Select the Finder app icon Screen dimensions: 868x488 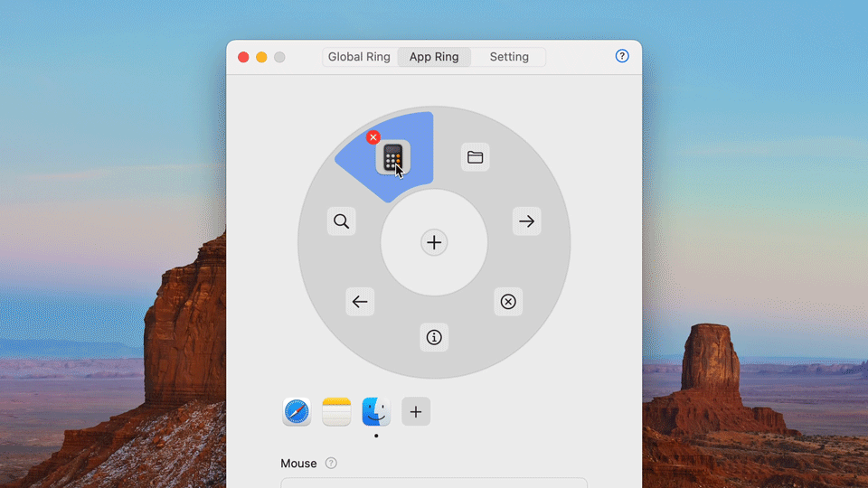[x=376, y=412]
